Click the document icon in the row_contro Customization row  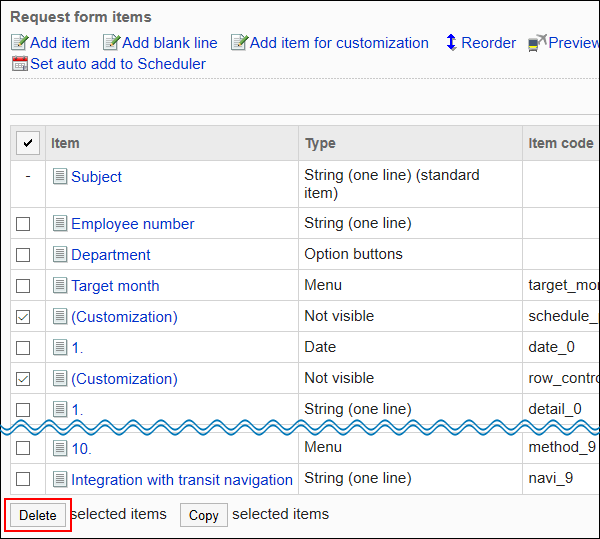tap(60, 378)
